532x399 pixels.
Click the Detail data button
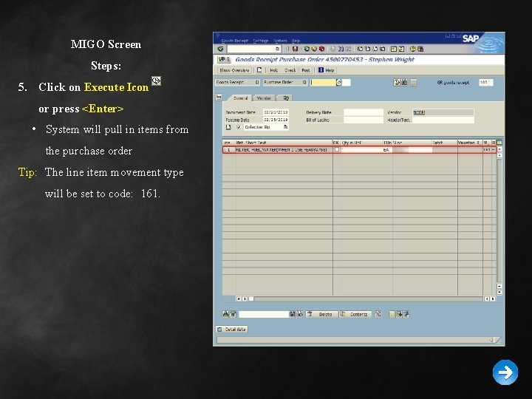(x=232, y=329)
